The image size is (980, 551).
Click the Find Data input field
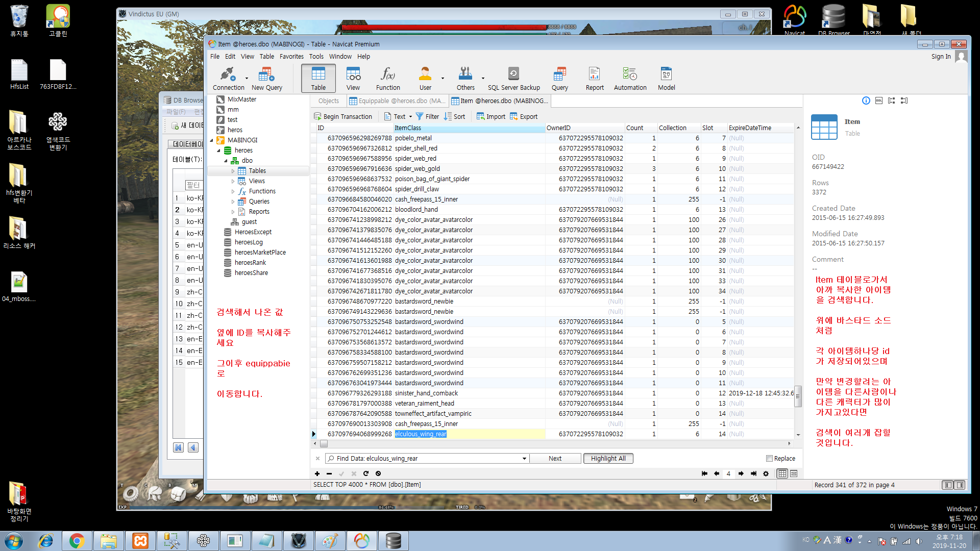pos(427,459)
